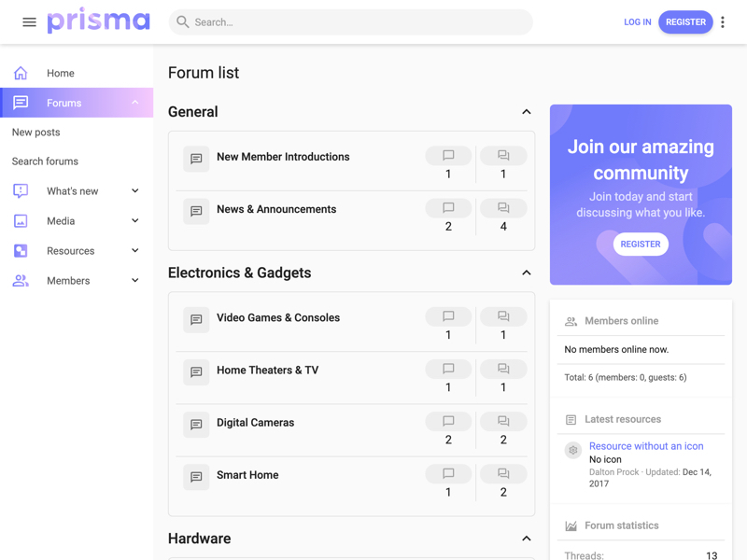Click the forum node icon beside Digital Cameras
The image size is (747, 560).
[x=196, y=425]
